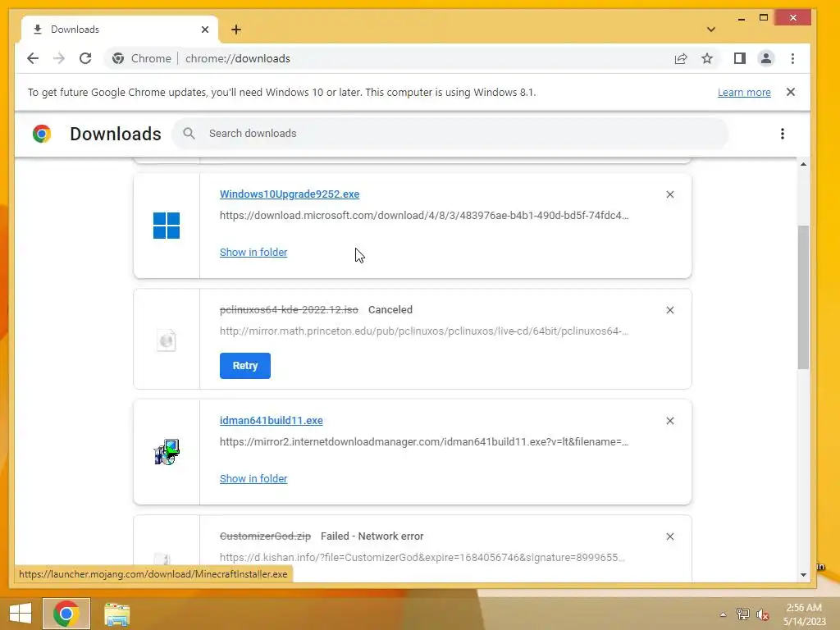Image resolution: width=840 pixels, height=630 pixels.
Task: Open File Explorer from the taskbar
Action: click(x=116, y=614)
